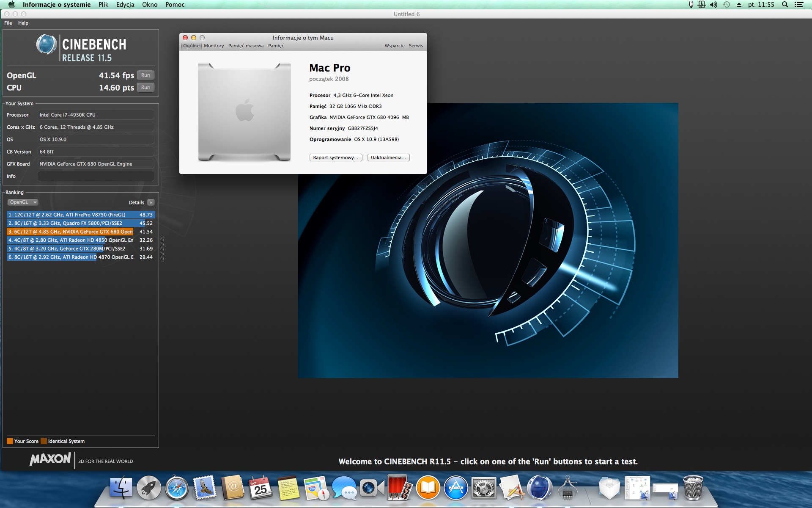Select ranking row 1 ATI FirePro V8750
This screenshot has height=508, width=812.
(x=81, y=215)
